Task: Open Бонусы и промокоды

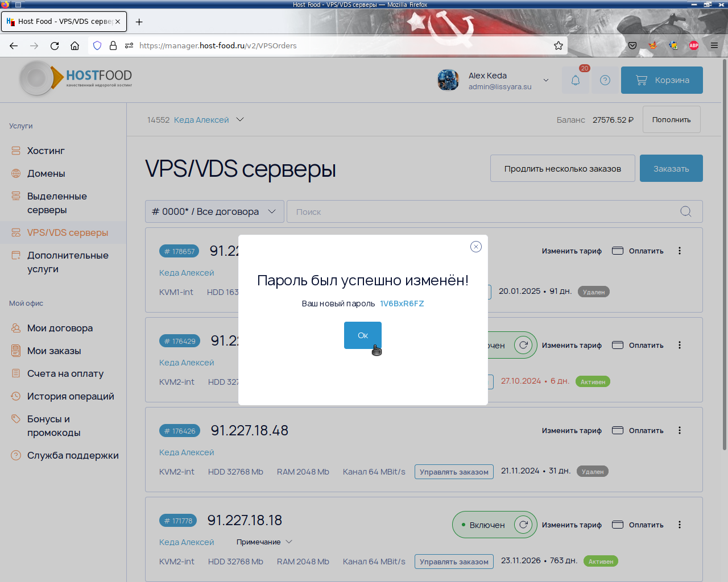Action: [54, 426]
